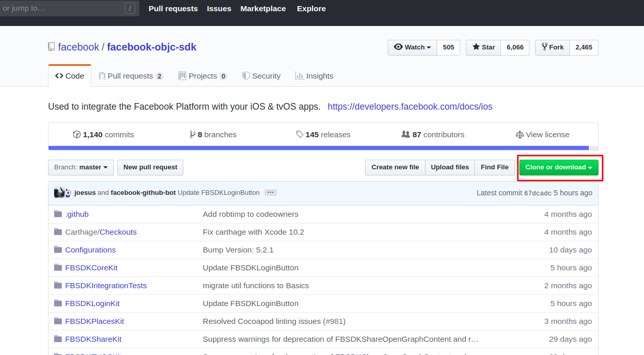This screenshot has height=355, width=644.
Task: Click the slash shortcut key icon in search
Action: click(x=130, y=8)
